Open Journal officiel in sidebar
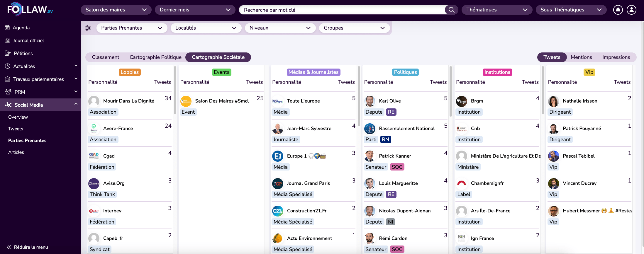 coord(28,40)
